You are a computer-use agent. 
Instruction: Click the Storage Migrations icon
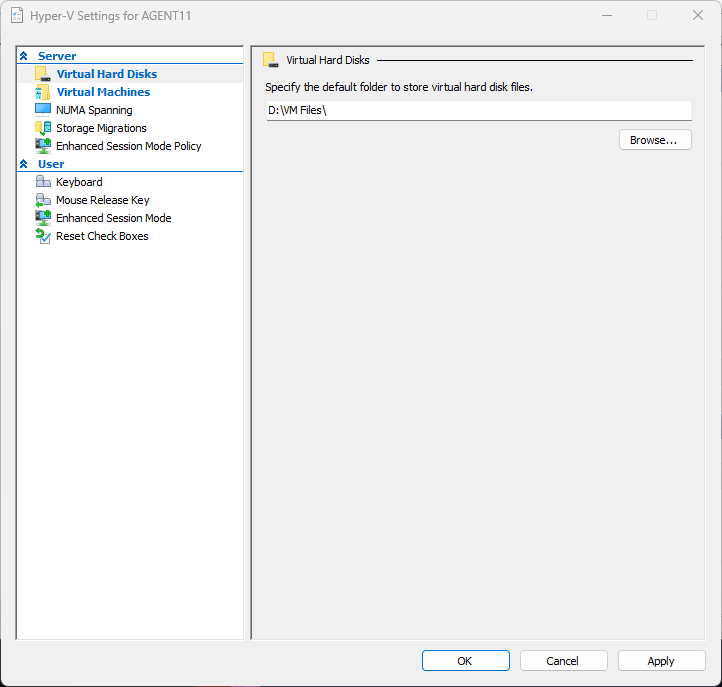click(42, 128)
